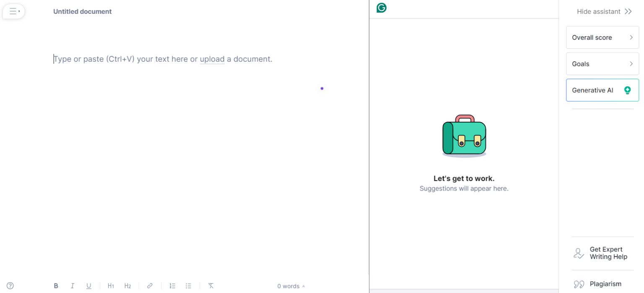The image size is (644, 293).
Task: Open the document sidebar menu
Action: click(13, 11)
